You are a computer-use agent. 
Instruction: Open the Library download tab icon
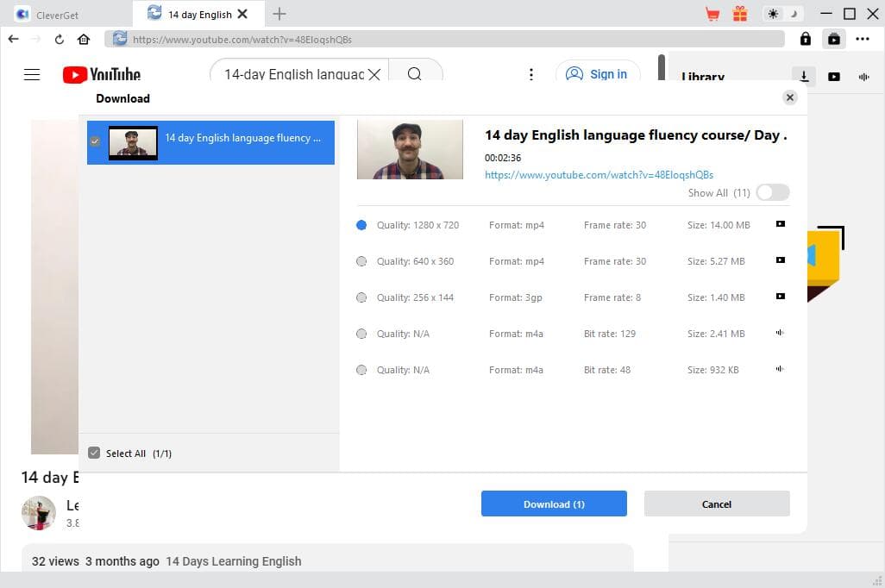point(802,76)
